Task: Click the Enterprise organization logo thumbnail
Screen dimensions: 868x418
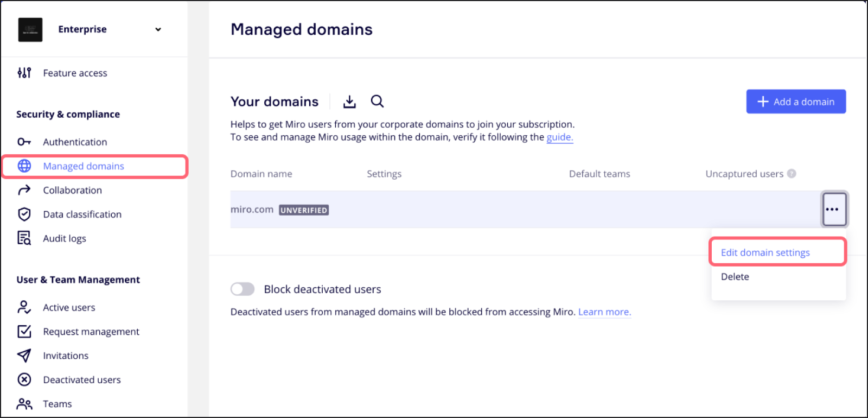Action: coord(30,29)
